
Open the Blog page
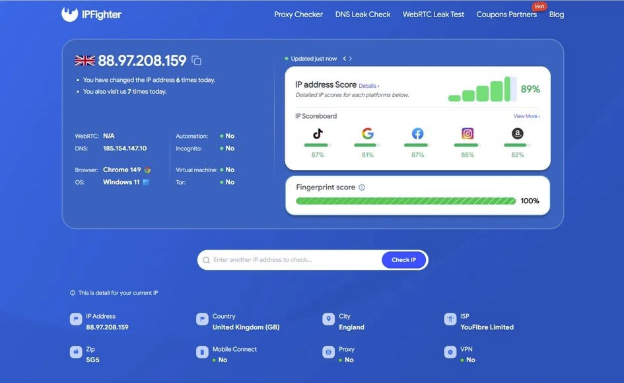[x=556, y=14]
